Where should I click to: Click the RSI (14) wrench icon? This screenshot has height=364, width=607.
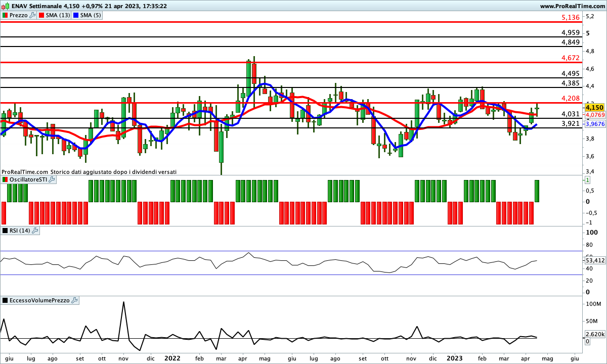[x=35, y=231]
